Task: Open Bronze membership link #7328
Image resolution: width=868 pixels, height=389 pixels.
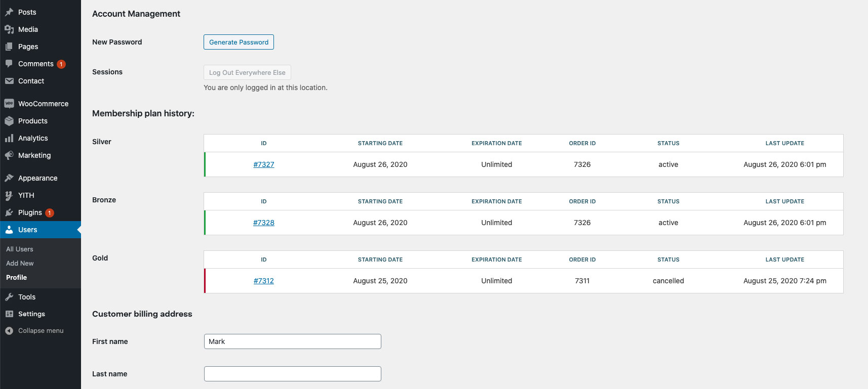Action: tap(264, 223)
